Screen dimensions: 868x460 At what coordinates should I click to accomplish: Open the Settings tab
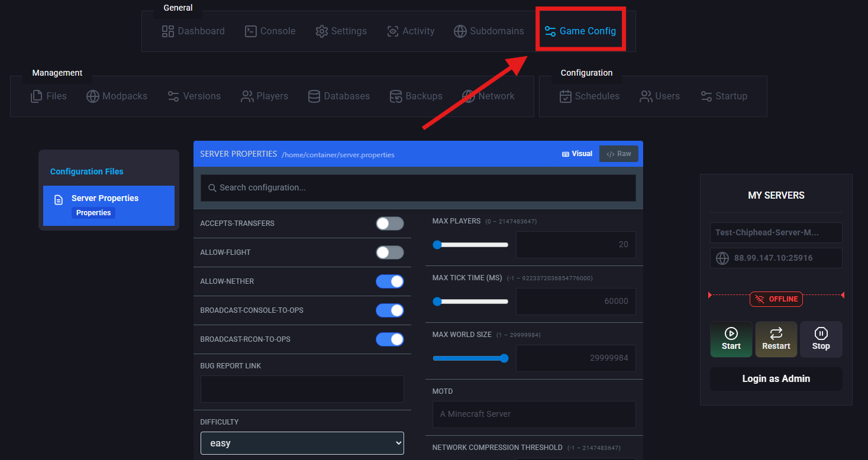[x=341, y=31]
